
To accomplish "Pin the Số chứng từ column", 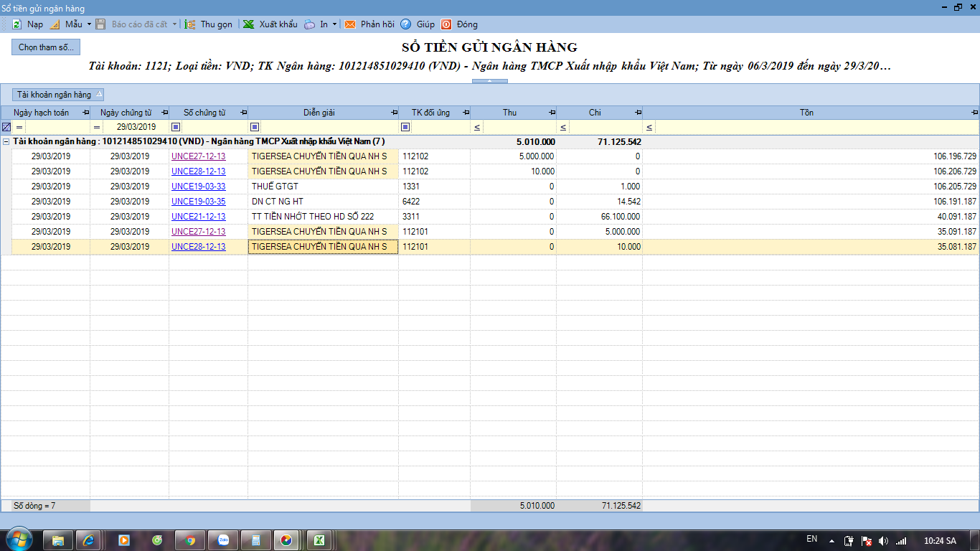I will (243, 113).
